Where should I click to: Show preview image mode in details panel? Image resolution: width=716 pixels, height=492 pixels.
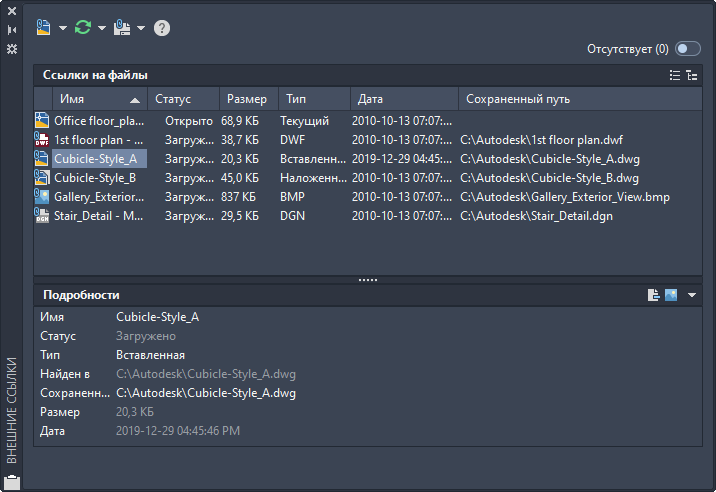(671, 295)
